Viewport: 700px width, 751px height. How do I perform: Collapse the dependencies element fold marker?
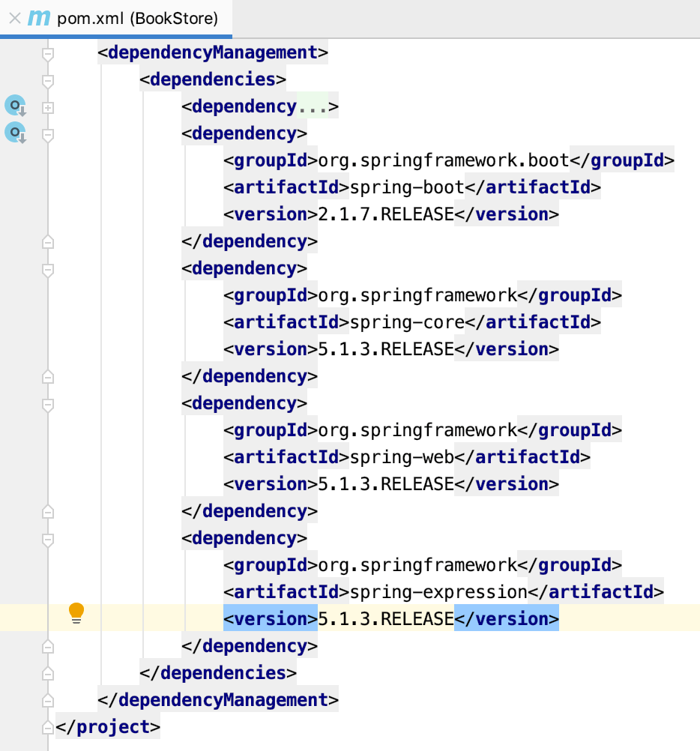pyautogui.click(x=47, y=79)
